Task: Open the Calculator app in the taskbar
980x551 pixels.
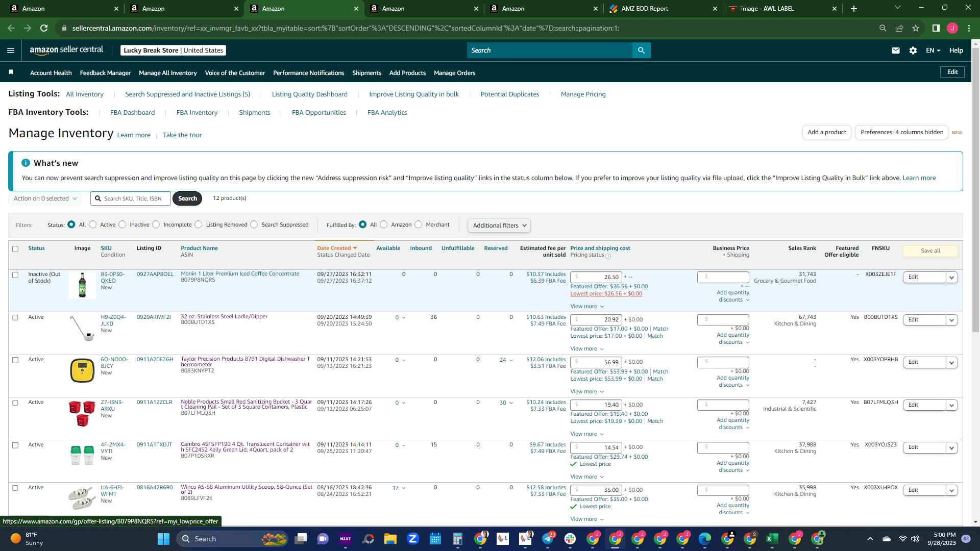Action: tap(458, 539)
